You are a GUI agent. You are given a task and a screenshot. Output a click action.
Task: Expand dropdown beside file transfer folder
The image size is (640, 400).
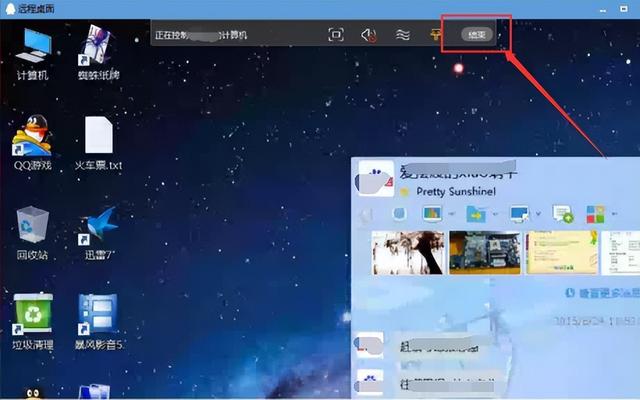tap(495, 213)
